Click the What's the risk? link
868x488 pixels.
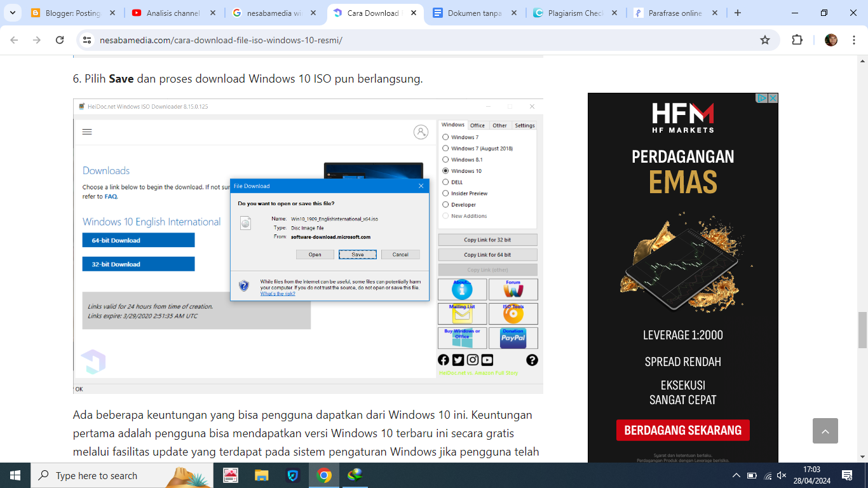[x=278, y=294]
